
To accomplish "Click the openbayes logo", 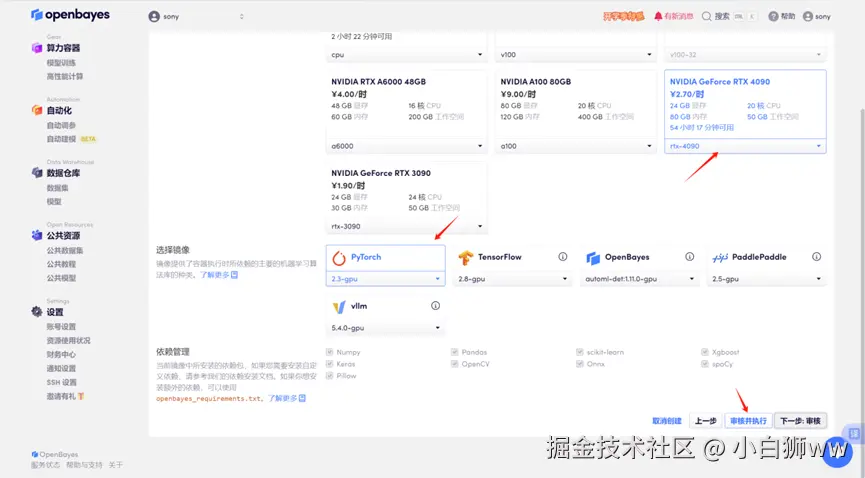I will click(70, 15).
